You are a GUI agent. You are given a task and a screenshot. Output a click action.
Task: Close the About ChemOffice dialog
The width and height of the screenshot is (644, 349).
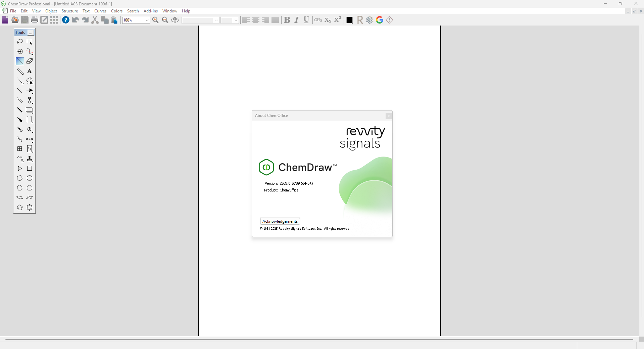click(389, 116)
